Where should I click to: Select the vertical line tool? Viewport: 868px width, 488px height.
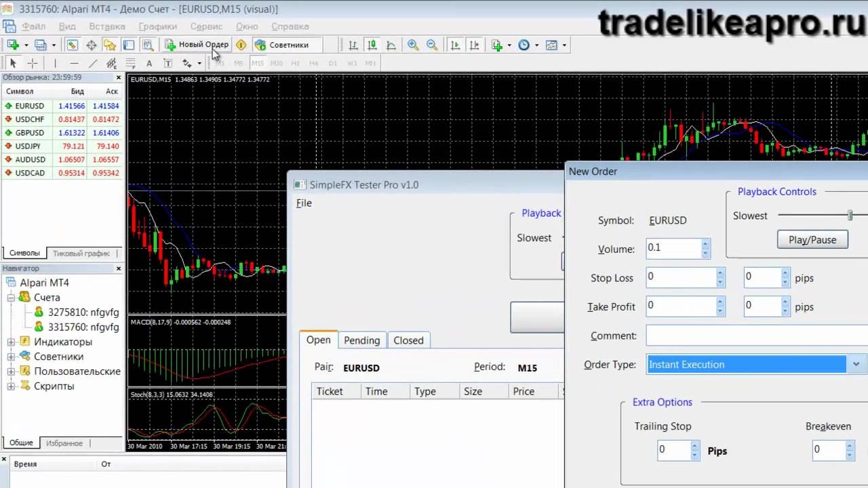[55, 63]
